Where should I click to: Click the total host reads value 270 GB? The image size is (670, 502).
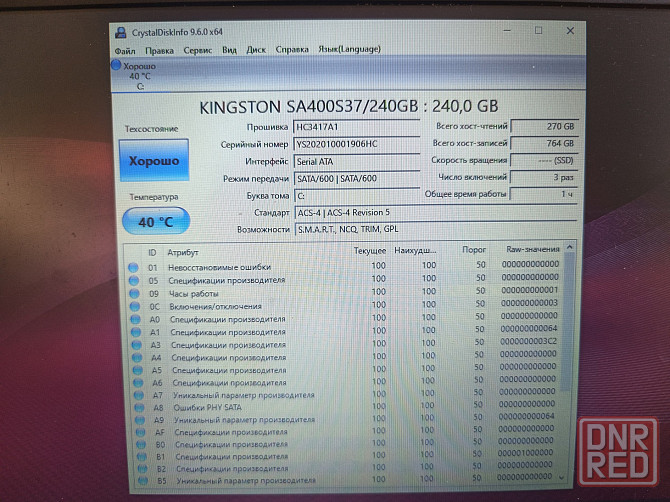pyautogui.click(x=544, y=126)
